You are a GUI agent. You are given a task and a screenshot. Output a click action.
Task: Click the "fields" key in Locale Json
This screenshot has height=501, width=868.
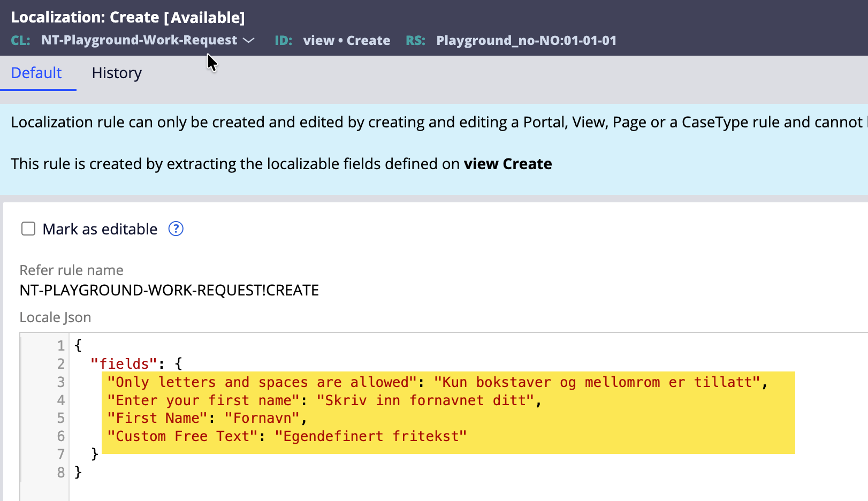click(x=124, y=364)
